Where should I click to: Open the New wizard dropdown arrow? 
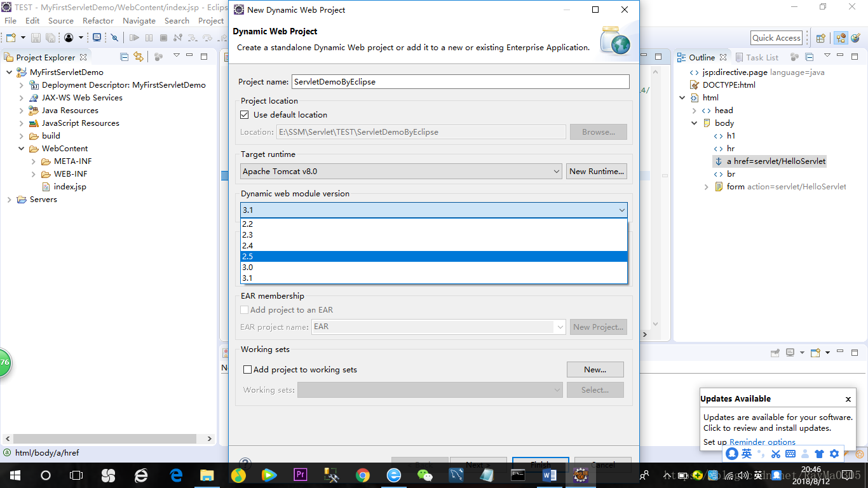[x=24, y=38]
